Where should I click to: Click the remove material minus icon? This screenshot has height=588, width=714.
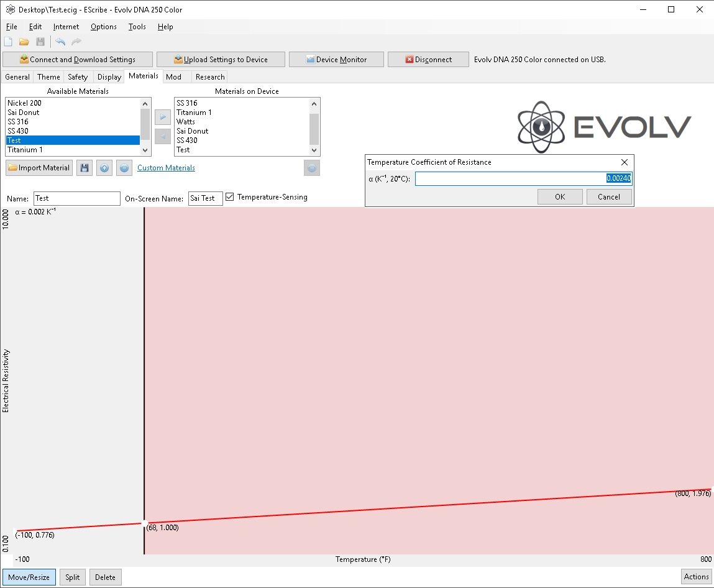pyautogui.click(x=124, y=168)
